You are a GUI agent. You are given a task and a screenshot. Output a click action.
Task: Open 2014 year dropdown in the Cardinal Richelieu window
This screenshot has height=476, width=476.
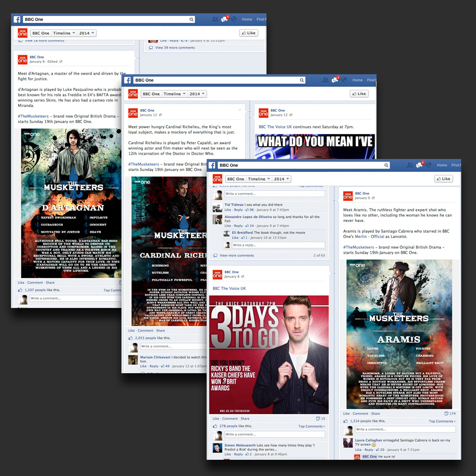197,94
